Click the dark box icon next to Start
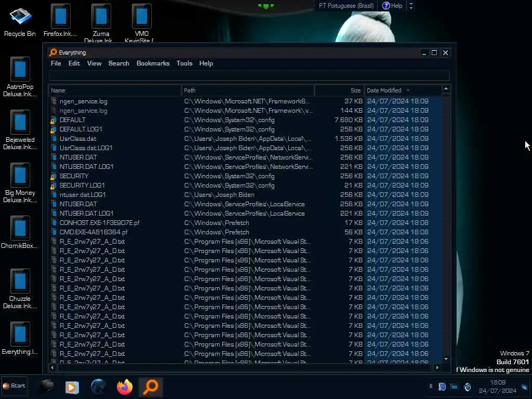Screen dimensions: 532x399 pyautogui.click(x=46, y=387)
